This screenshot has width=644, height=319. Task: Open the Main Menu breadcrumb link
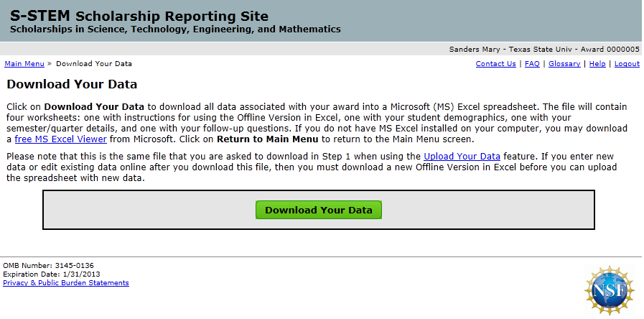pyautogui.click(x=24, y=64)
